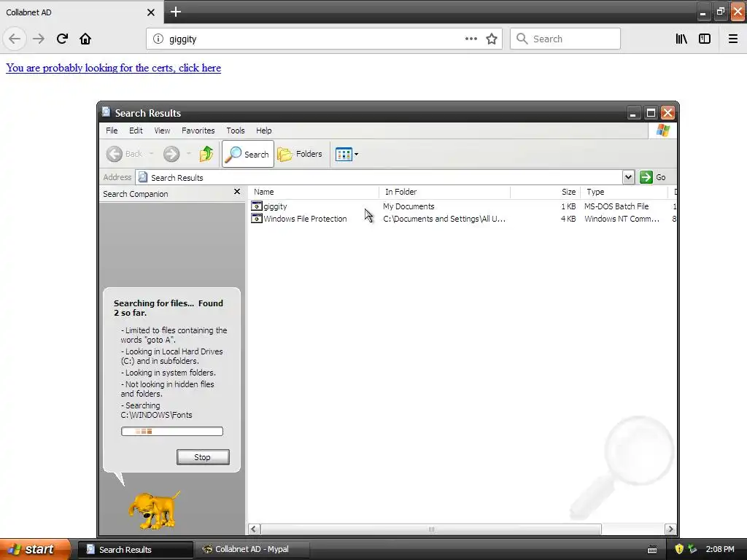The image size is (747, 560).
Task: Click the Explorer Back button
Action: click(124, 154)
